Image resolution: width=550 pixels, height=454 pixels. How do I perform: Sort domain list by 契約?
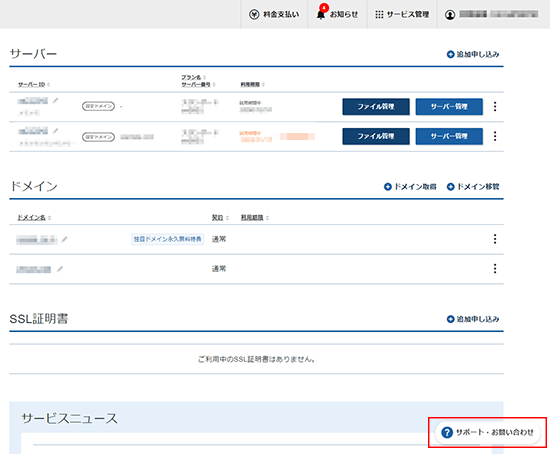220,218
